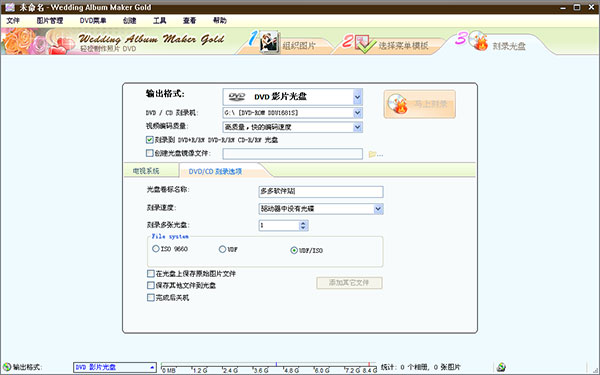Click the disc copies number field
Image resolution: width=600 pixels, height=375 pixels.
[279, 225]
